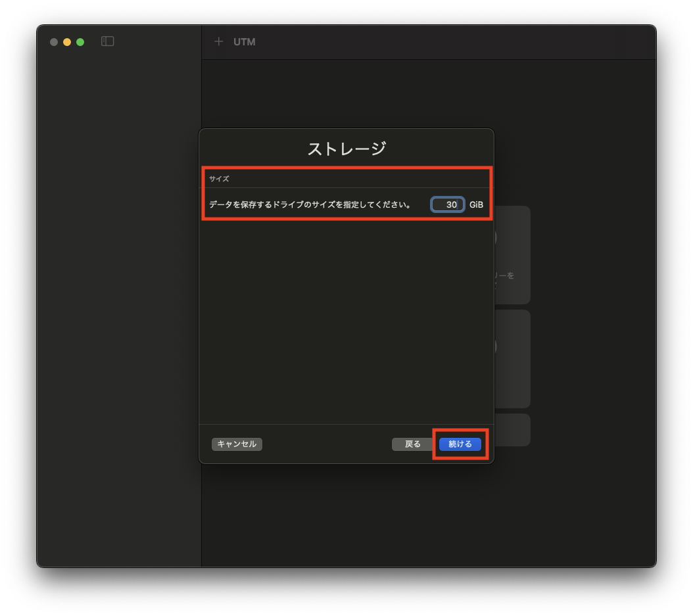Cancel the wizard with キャンセル button

236,444
